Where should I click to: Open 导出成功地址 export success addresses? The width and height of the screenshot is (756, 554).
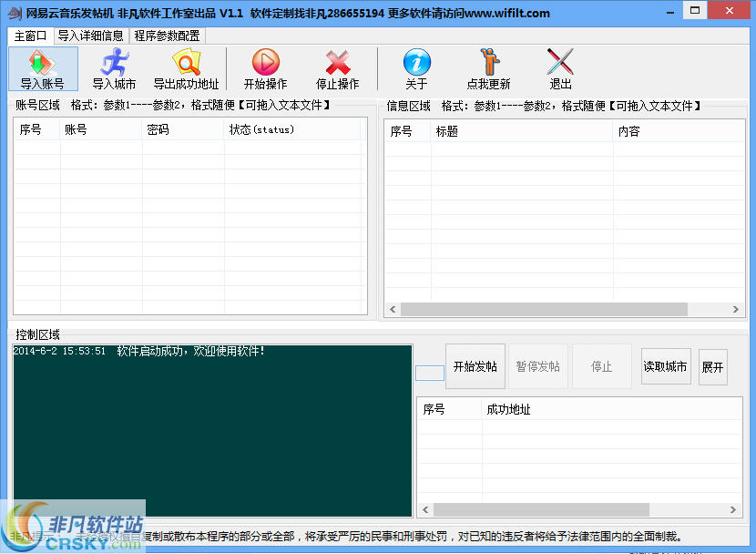[x=186, y=69]
